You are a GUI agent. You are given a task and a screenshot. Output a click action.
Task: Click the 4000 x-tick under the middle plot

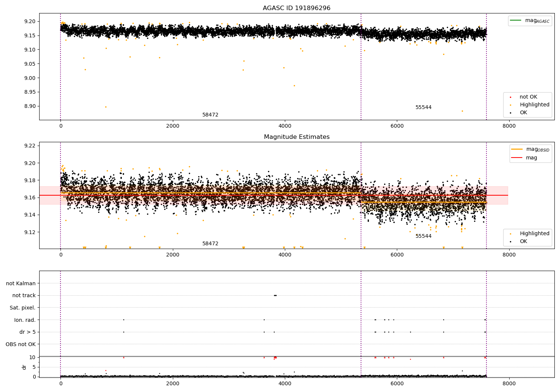click(285, 255)
